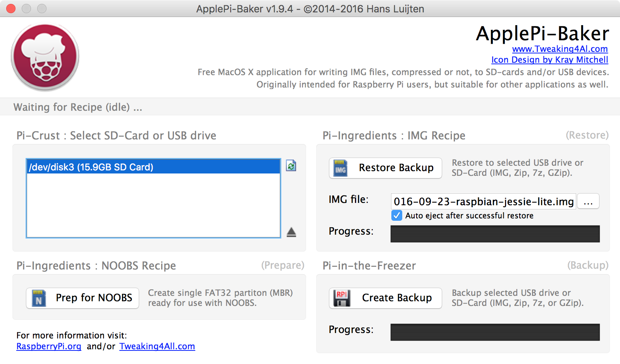Click the ApplePi-Baker title heading
The height and width of the screenshot is (364, 620).
click(x=542, y=33)
